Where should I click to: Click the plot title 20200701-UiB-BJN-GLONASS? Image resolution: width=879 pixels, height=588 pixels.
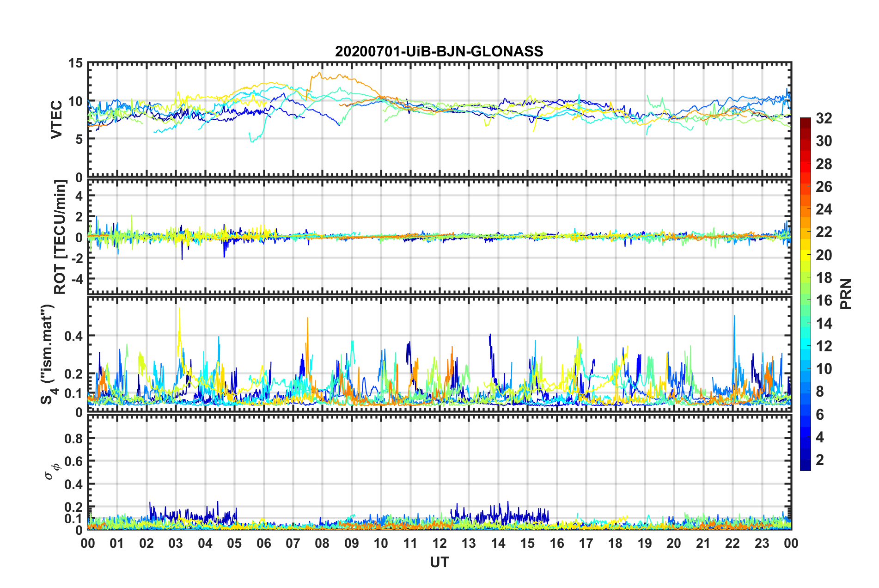pos(439,51)
